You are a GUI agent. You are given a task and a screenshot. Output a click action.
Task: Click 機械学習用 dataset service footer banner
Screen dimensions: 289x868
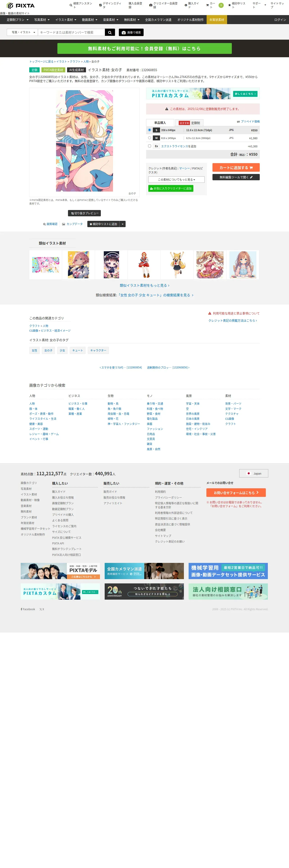click(x=228, y=571)
